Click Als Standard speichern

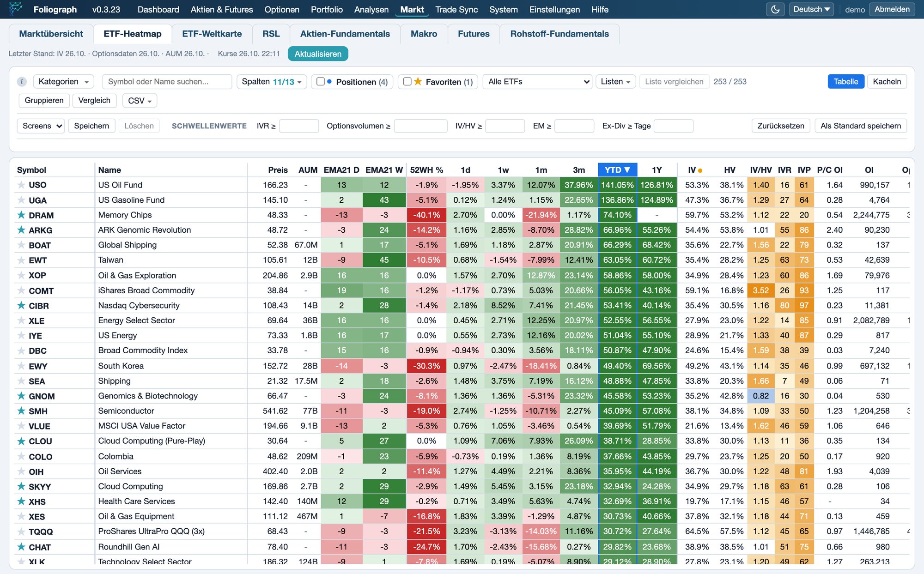point(860,126)
